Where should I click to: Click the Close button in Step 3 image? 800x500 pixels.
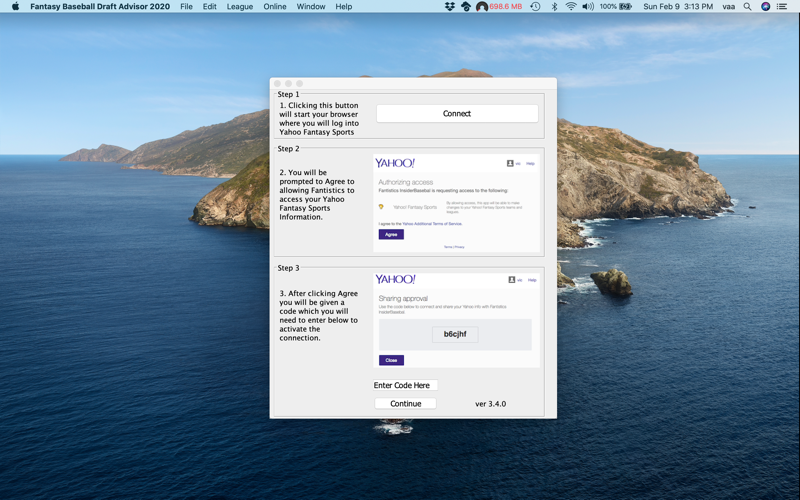tap(391, 360)
